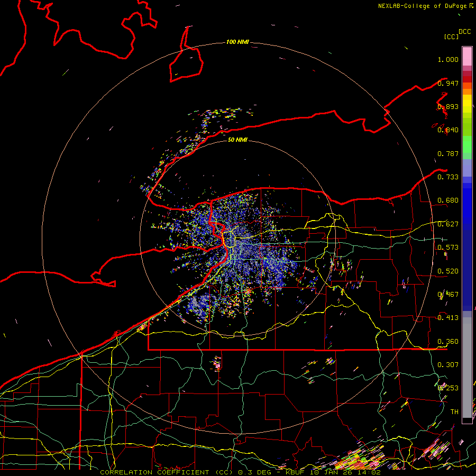Click the 0.947 value on the color scale
The height and width of the screenshot is (476, 476).
448,83
